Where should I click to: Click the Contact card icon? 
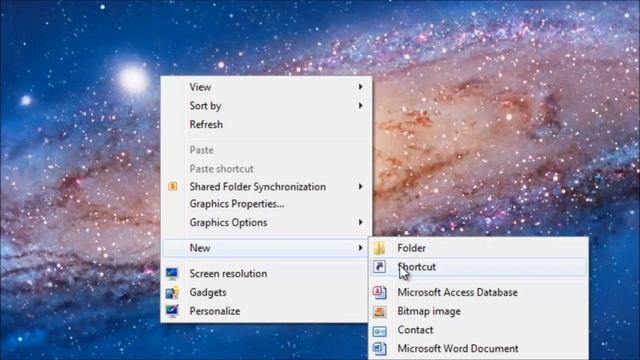tap(379, 330)
